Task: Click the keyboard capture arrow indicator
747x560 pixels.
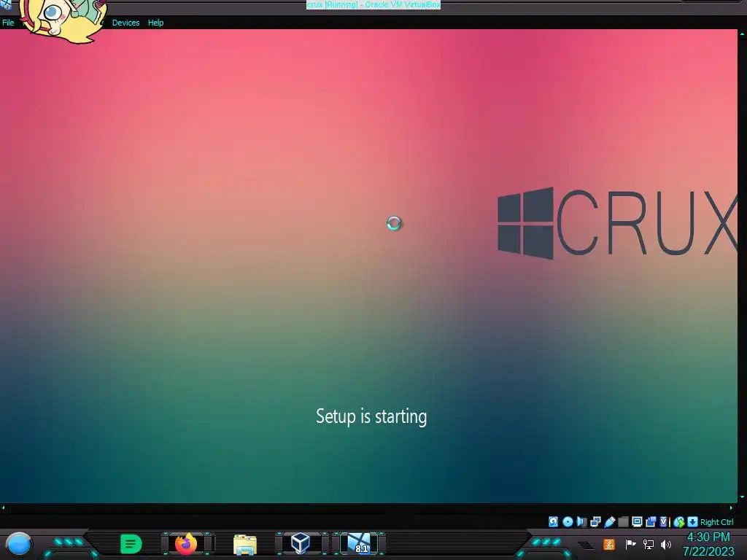Action: tap(693, 522)
